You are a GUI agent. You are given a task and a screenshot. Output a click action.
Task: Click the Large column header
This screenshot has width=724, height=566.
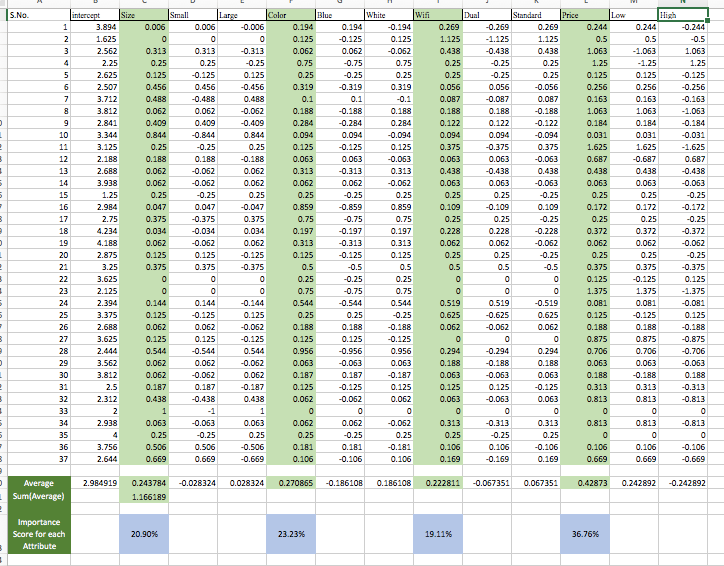(x=241, y=15)
